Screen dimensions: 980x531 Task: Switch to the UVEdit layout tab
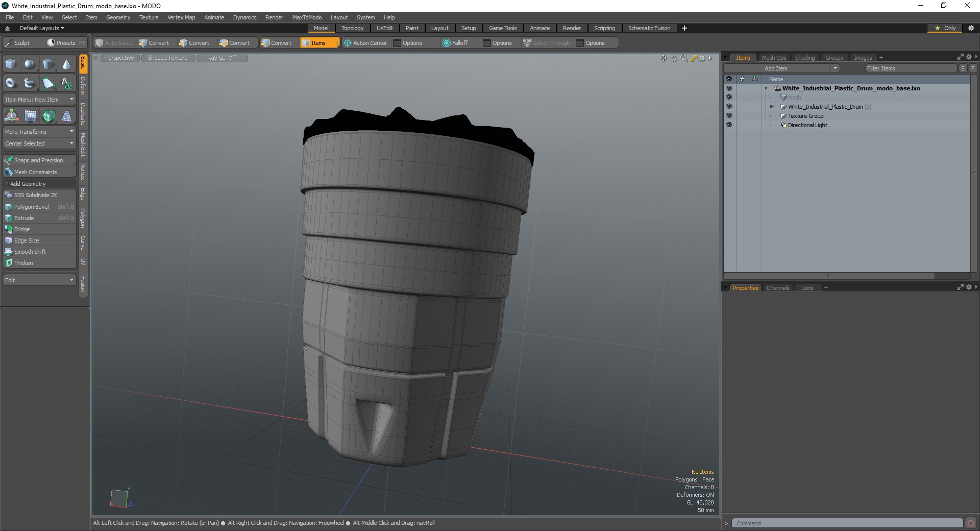[x=384, y=28]
